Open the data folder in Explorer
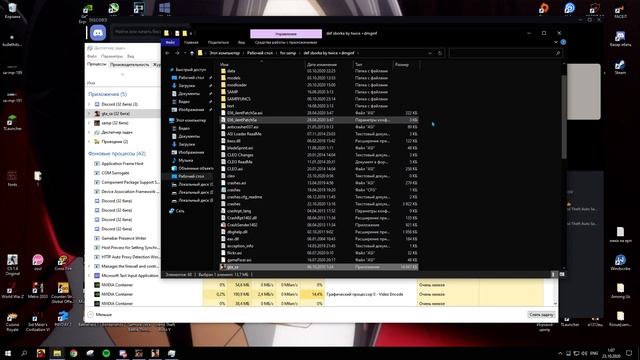The width and height of the screenshot is (640, 360). (x=231, y=71)
